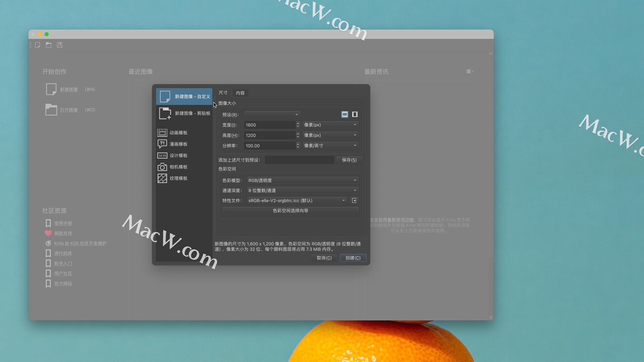644x362 pixels.
Task: Click the welcome page vertical scrollbar
Action: pos(491,185)
